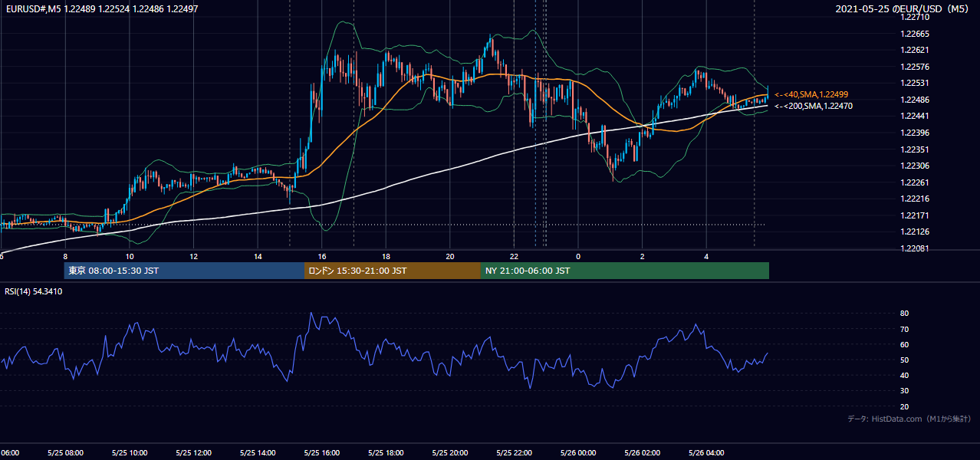This screenshot has height=460, width=980.
Task: Click the 1.22081 price axis label
Action: pyautogui.click(x=915, y=248)
